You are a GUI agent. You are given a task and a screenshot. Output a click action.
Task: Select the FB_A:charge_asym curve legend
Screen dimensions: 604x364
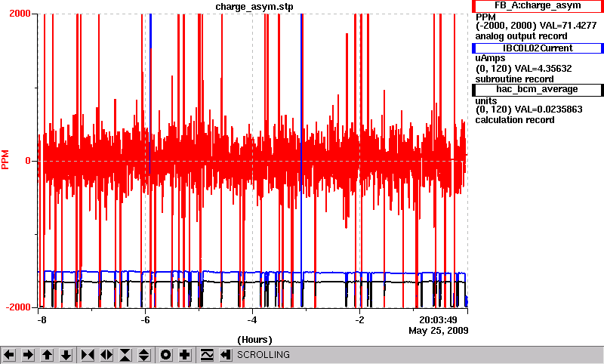538,6
